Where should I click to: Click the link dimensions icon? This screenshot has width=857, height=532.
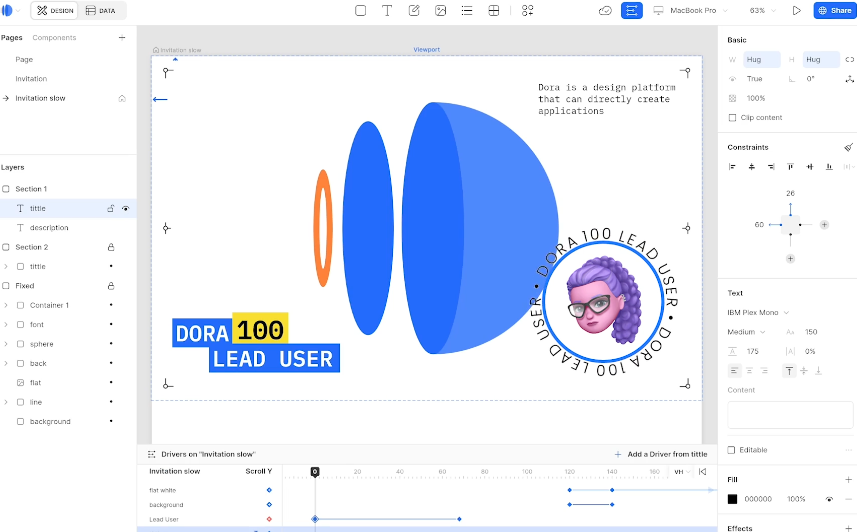849,60
